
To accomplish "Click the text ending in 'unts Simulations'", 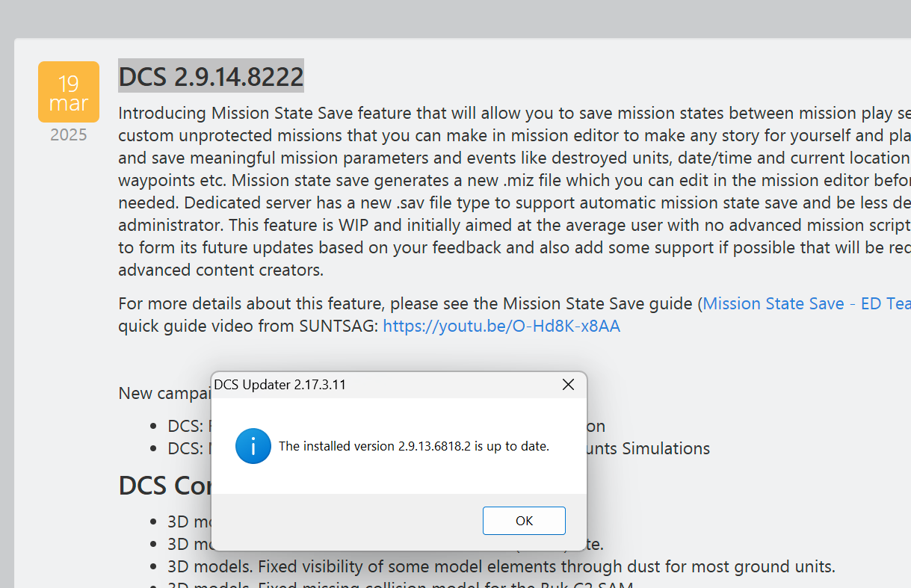I will [x=649, y=448].
